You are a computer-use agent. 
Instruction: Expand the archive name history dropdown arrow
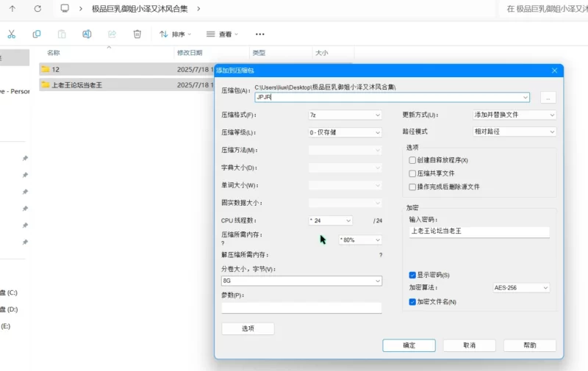click(525, 98)
